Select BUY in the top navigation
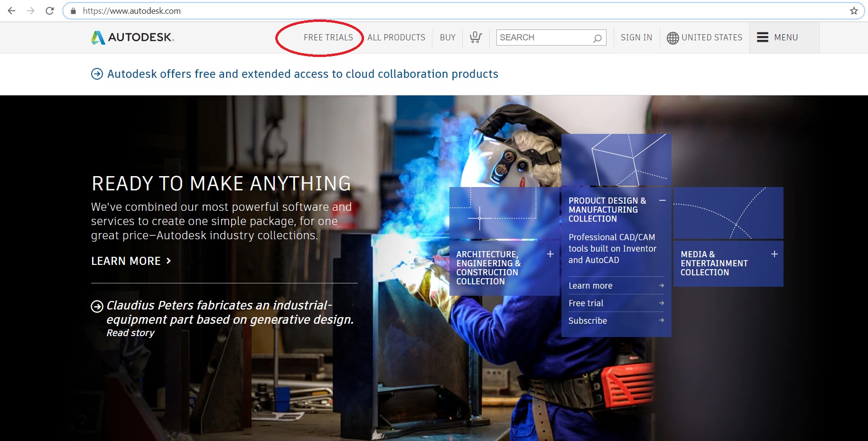 click(x=448, y=38)
